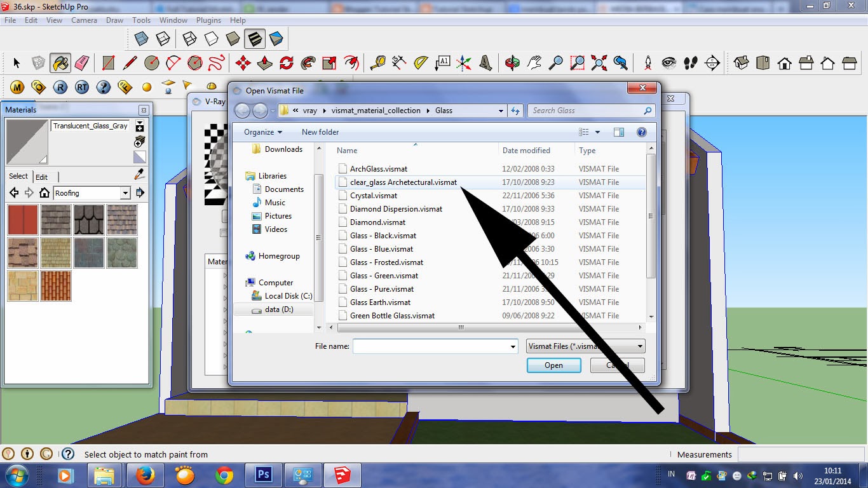The image size is (868, 488).
Task: Select the Rectangle drawing tool
Action: click(109, 63)
